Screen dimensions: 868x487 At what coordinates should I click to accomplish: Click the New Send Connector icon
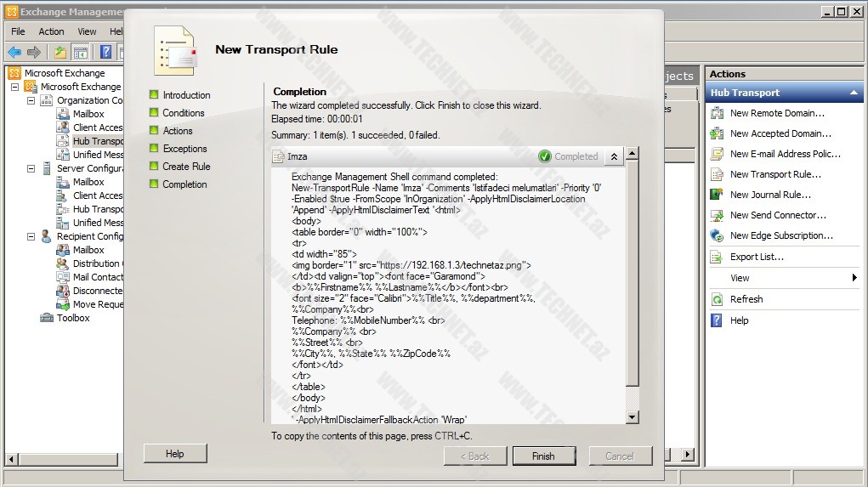tap(717, 215)
